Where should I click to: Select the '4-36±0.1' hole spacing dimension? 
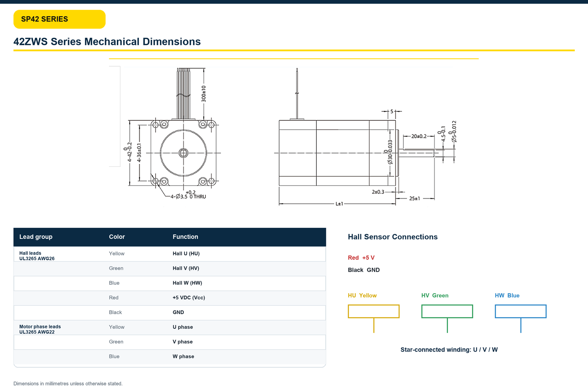tap(139, 152)
